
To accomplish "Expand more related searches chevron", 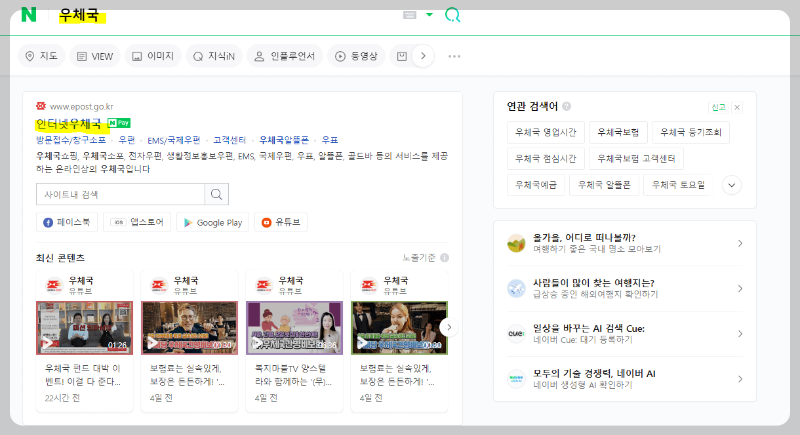I will (x=732, y=185).
